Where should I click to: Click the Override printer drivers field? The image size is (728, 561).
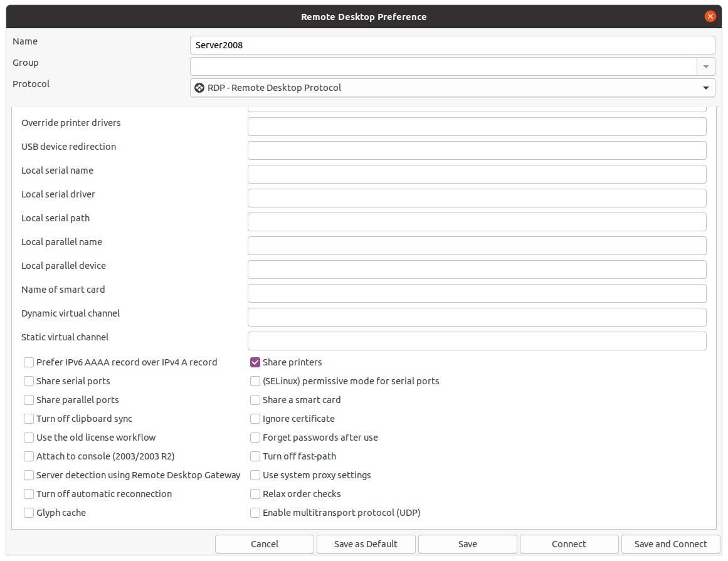coord(477,127)
